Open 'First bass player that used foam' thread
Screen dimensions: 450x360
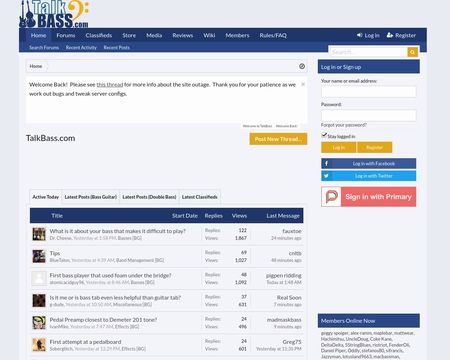(110, 275)
